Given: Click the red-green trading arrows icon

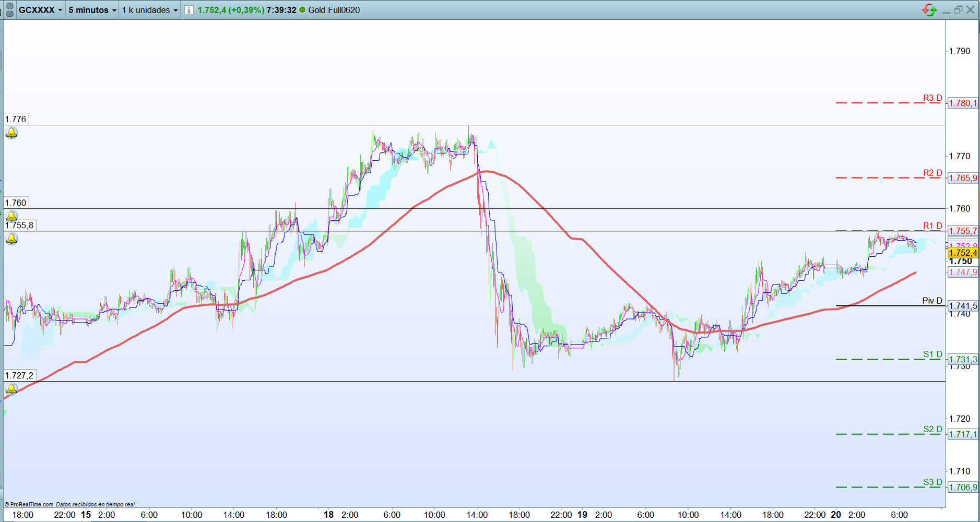Looking at the screenshot, I should tap(929, 10).
